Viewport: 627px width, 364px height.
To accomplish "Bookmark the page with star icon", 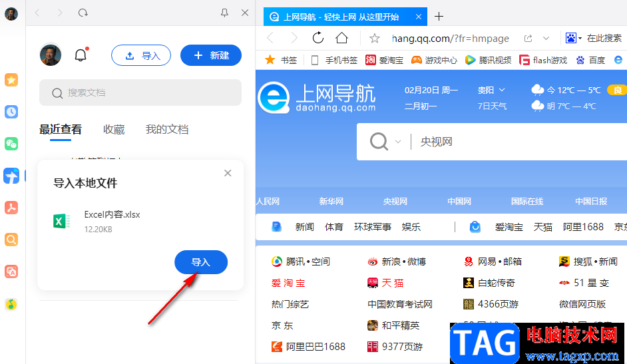I will click(x=374, y=39).
